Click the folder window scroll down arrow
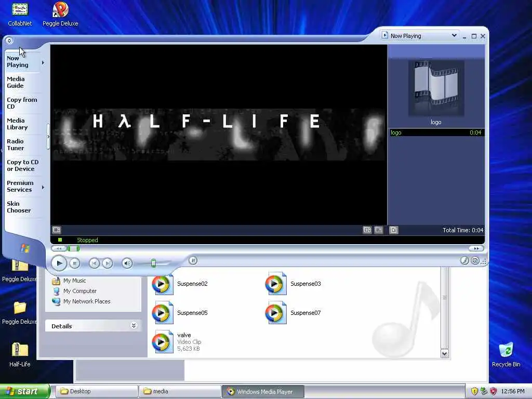The height and width of the screenshot is (399, 532). pyautogui.click(x=445, y=353)
